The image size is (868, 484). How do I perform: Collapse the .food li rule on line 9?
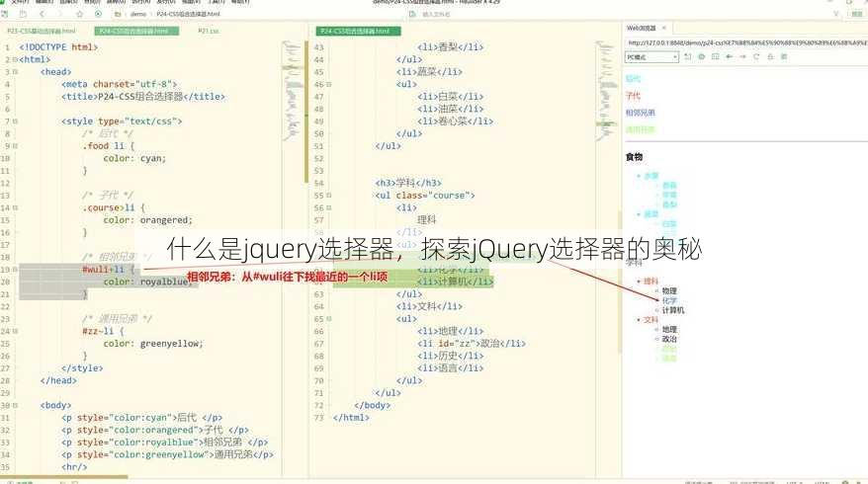(16, 146)
